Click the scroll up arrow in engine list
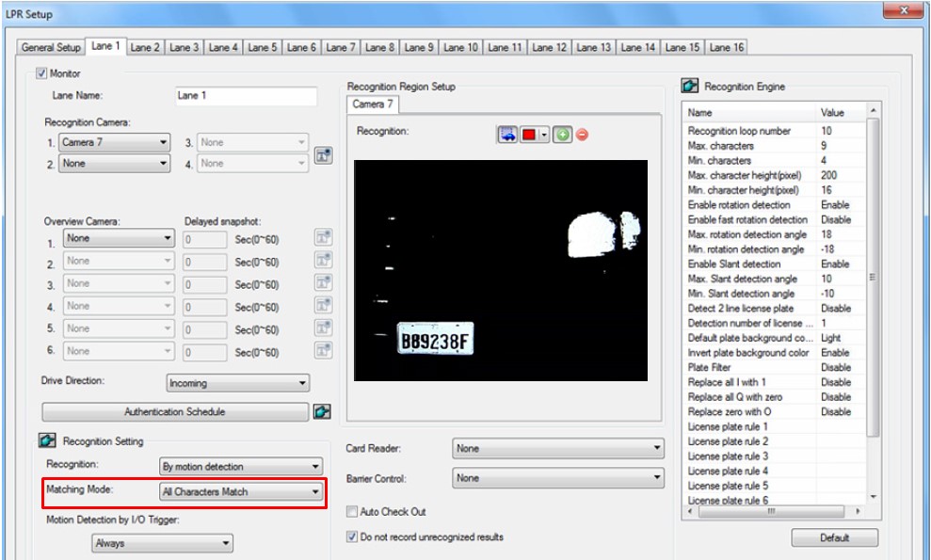The image size is (931, 560). 873,110
